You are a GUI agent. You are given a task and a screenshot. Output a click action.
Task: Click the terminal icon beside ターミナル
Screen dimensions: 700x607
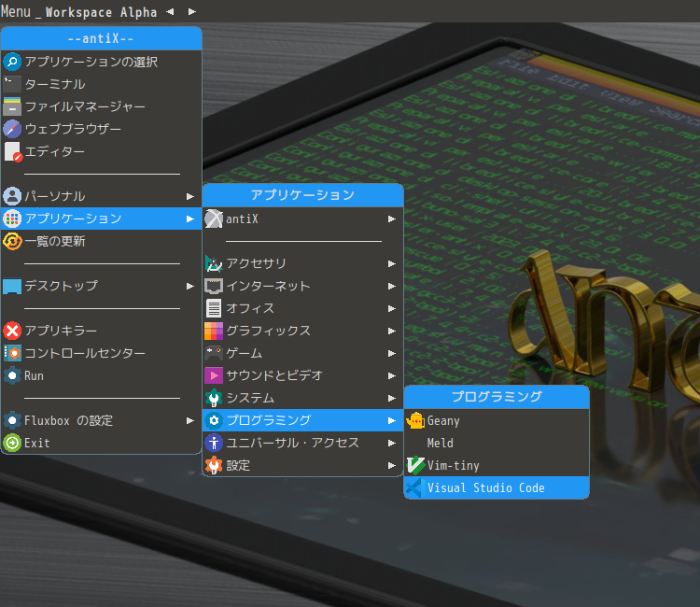(x=12, y=84)
